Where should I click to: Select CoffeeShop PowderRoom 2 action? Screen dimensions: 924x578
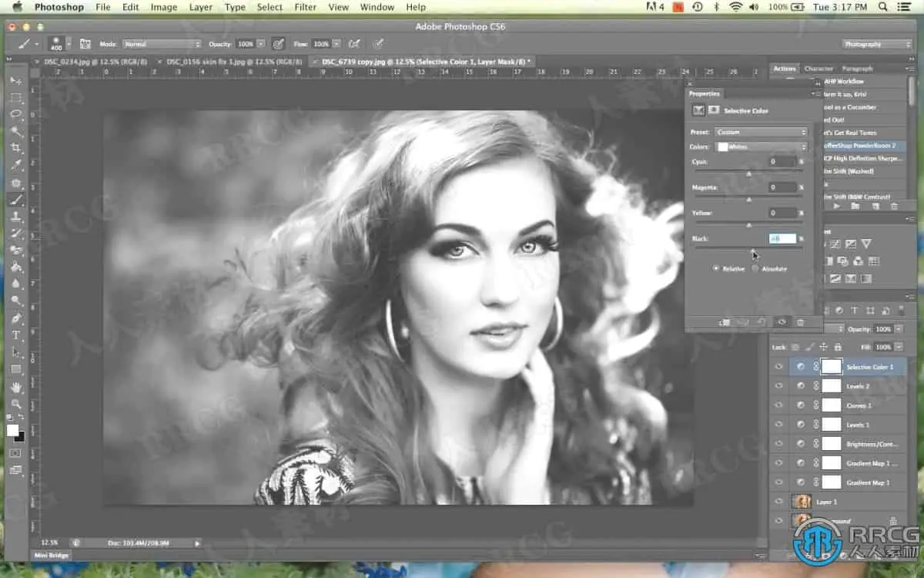coord(864,145)
